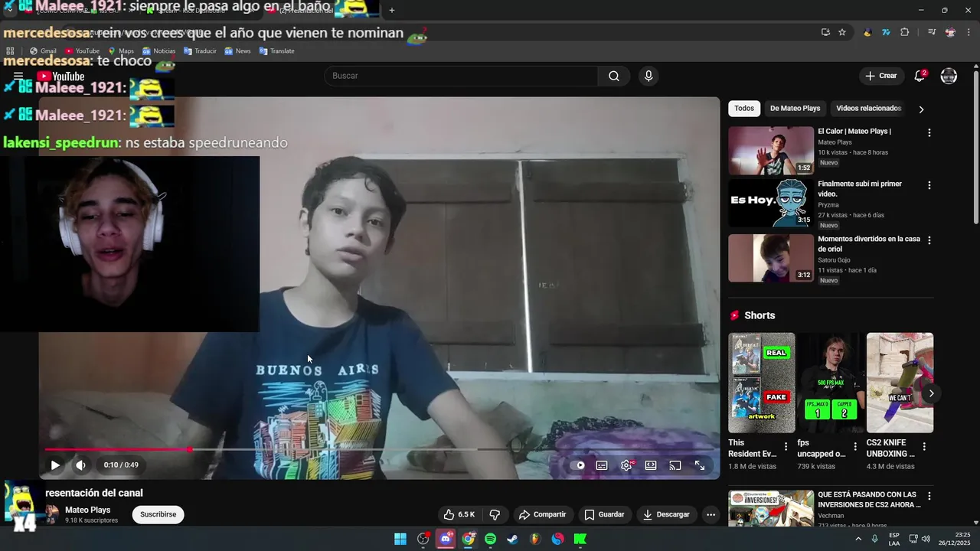The width and height of the screenshot is (980, 551).
Task: Open FL Studio from the taskbar
Action: (535, 539)
